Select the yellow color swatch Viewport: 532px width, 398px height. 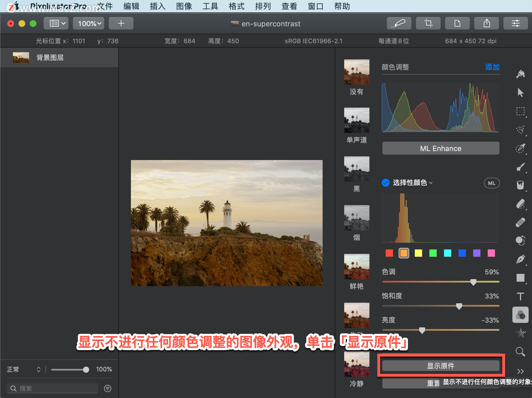418,253
